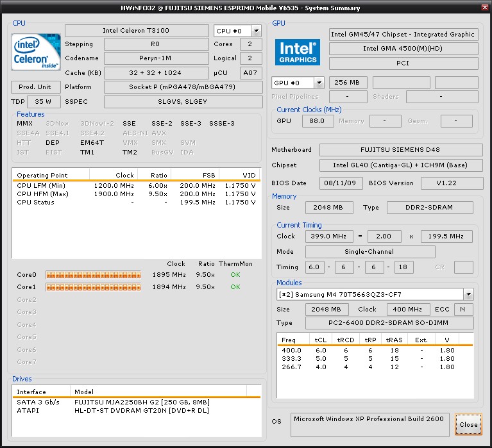Click the BIOS Version V1.22 field
This screenshot has width=492, height=448.
point(452,183)
